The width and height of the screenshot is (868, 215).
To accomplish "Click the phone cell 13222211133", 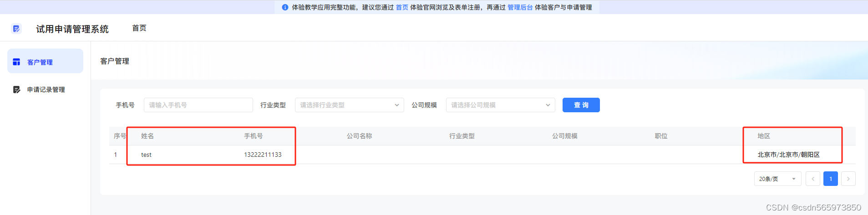I will pos(263,155).
